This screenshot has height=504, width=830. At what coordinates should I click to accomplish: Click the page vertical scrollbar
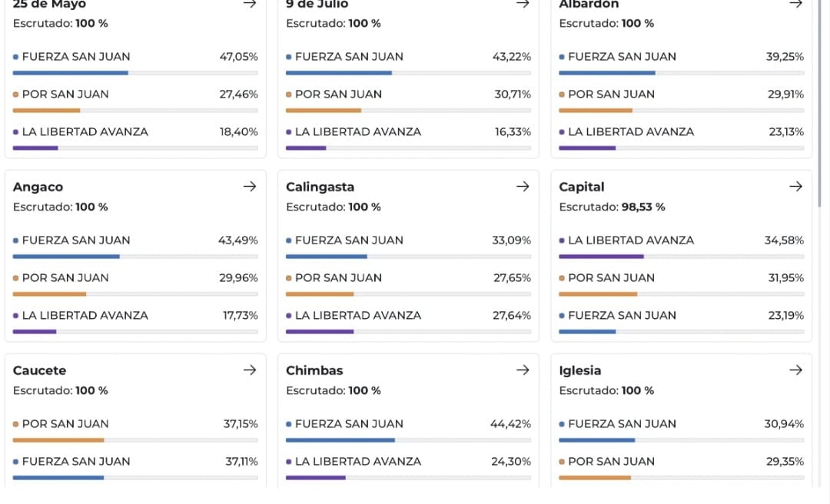pyautogui.click(x=820, y=103)
